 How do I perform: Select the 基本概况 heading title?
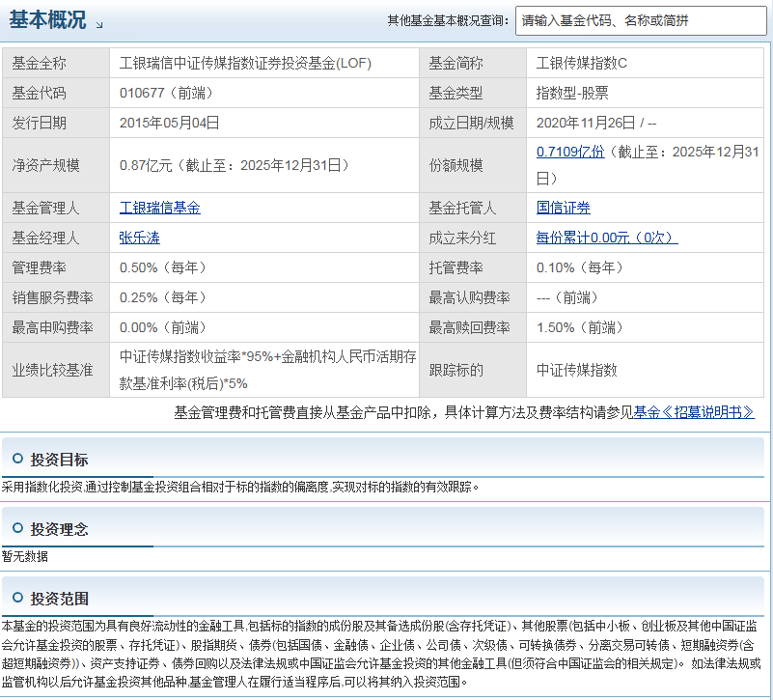(47, 20)
